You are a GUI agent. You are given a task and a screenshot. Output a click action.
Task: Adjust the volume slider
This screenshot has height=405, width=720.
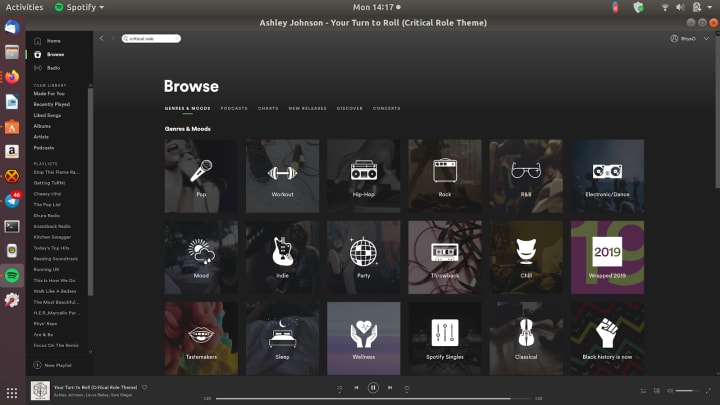click(687, 391)
